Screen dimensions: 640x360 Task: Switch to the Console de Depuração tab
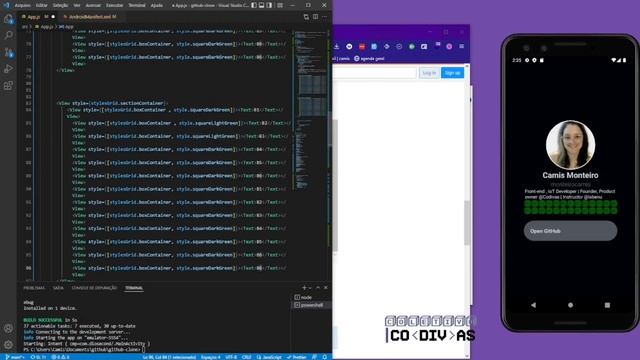pyautogui.click(x=94, y=288)
